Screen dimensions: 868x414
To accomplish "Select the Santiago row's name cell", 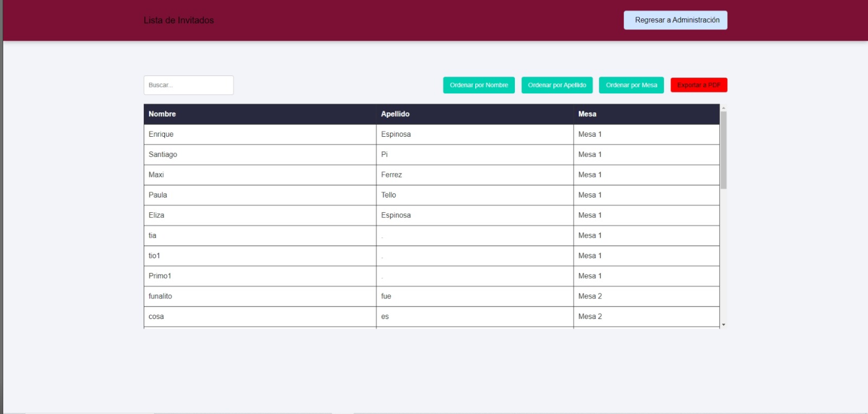I will 163,155.
